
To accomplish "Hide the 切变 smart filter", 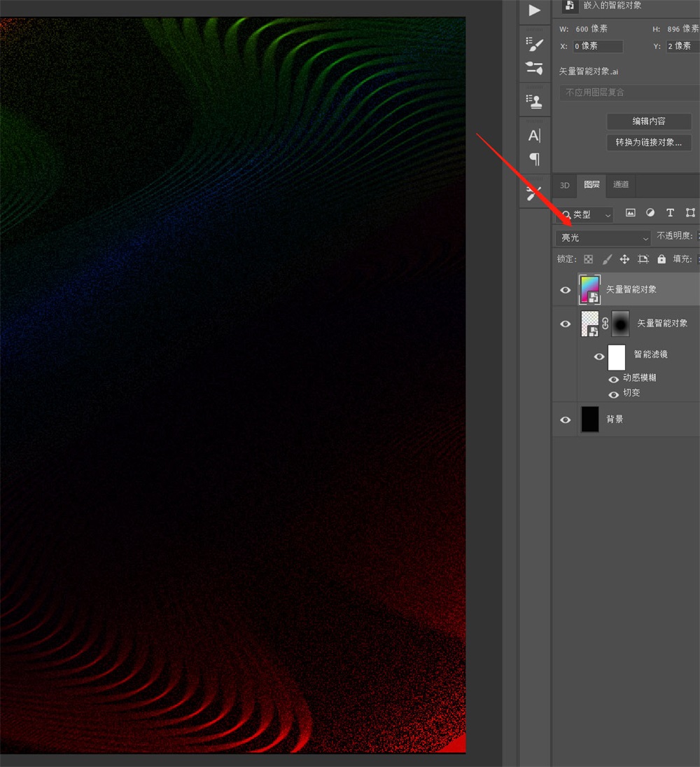I will [614, 394].
